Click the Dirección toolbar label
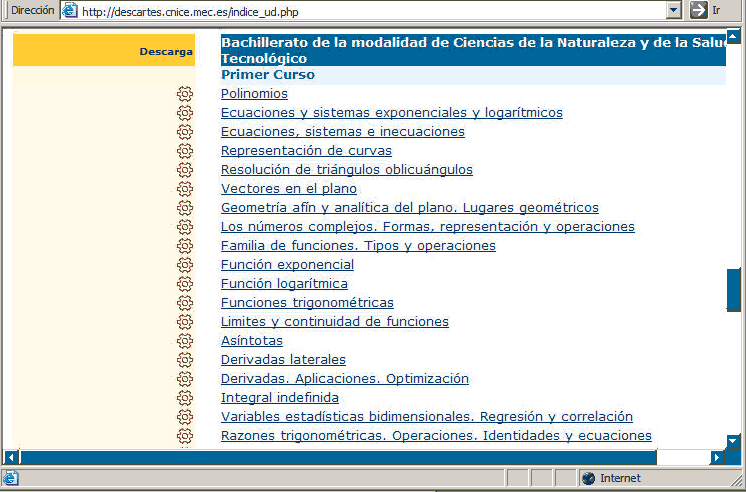 32,10
